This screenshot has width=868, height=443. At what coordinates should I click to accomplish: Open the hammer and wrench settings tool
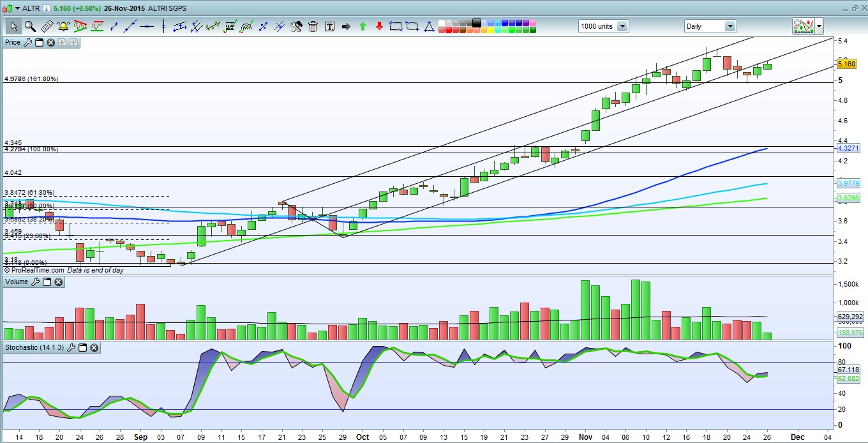pyautogui.click(x=296, y=26)
